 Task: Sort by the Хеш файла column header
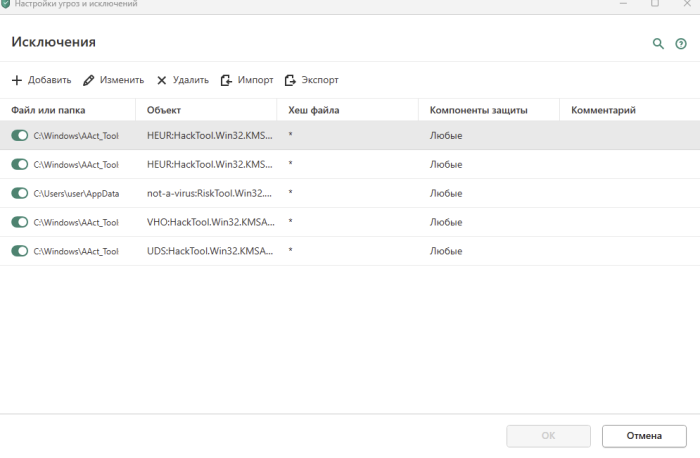tap(348, 110)
